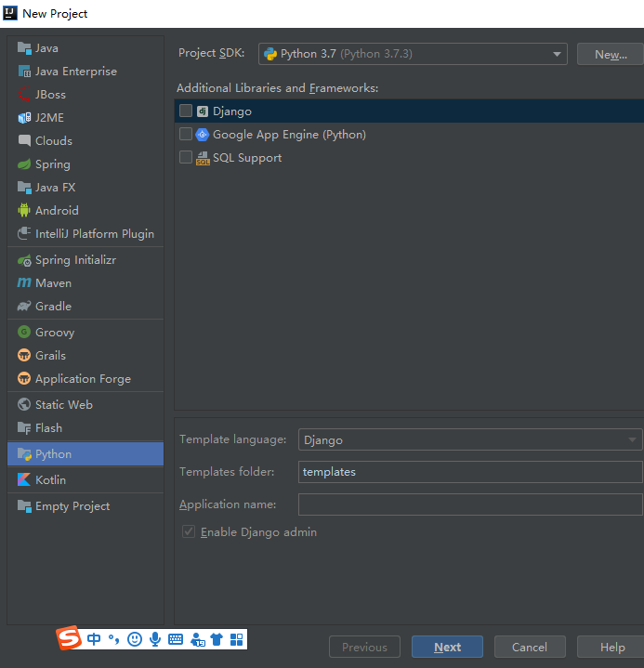Select the Android robot icon
The image size is (644, 668).
tap(24, 211)
